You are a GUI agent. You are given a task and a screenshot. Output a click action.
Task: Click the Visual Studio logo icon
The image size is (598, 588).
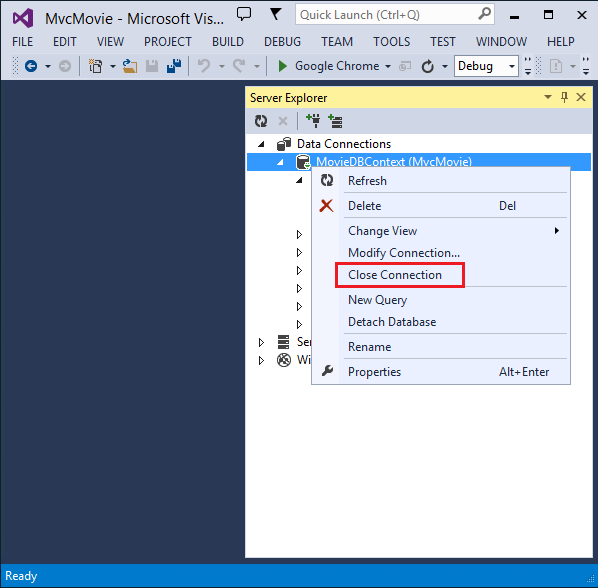23,18
